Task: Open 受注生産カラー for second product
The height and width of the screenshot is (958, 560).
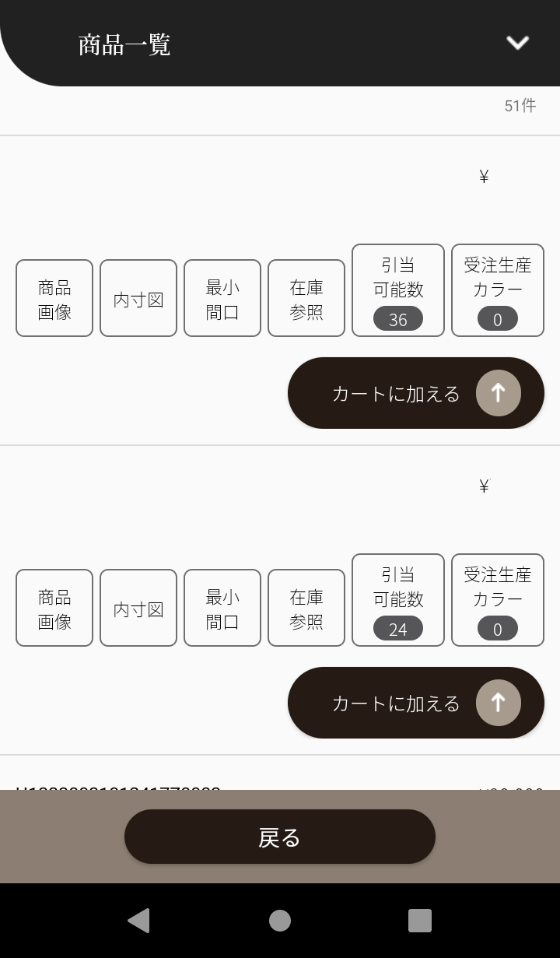Action: click(498, 600)
